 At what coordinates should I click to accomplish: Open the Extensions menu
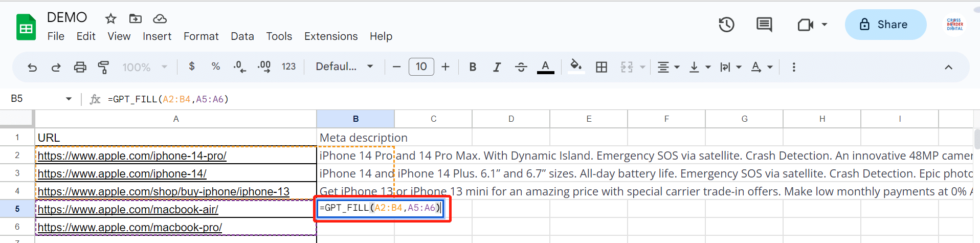coord(331,36)
